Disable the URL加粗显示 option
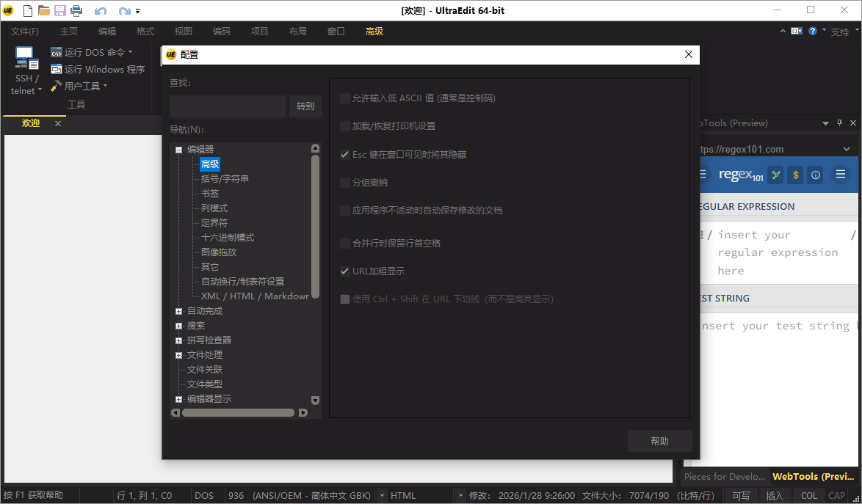862x504 pixels. coord(344,271)
